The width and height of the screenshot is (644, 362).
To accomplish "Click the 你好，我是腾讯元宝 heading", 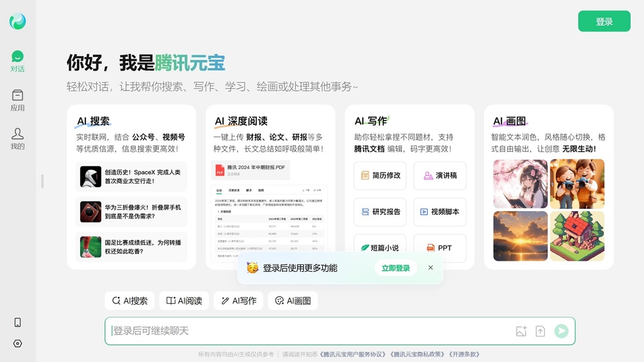I will coord(146,63).
